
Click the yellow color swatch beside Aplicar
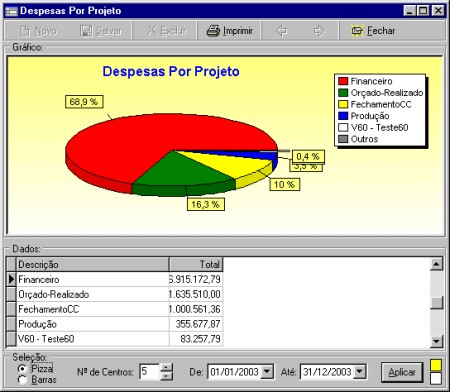[436, 365]
